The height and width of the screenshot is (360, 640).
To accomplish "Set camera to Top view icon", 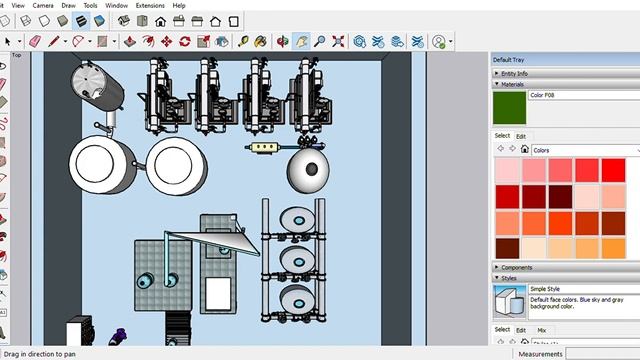I will (142, 21).
